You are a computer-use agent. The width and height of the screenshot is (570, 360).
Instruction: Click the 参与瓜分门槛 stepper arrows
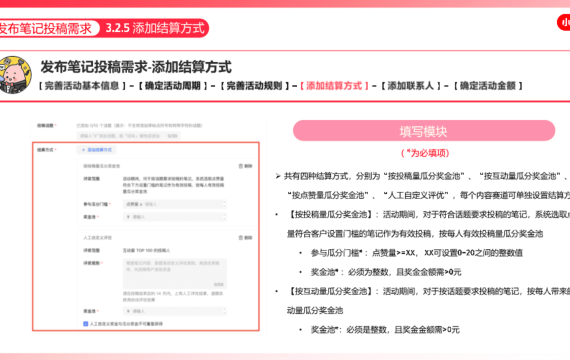click(224, 204)
